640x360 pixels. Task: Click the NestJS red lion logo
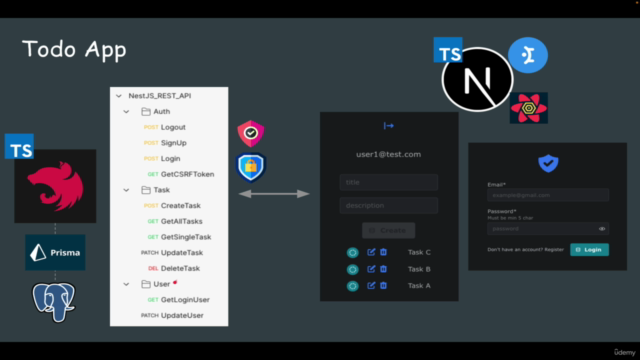click(56, 186)
